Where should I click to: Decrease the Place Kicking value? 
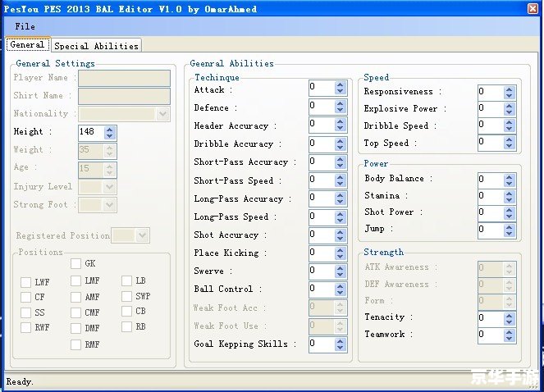pos(341,257)
